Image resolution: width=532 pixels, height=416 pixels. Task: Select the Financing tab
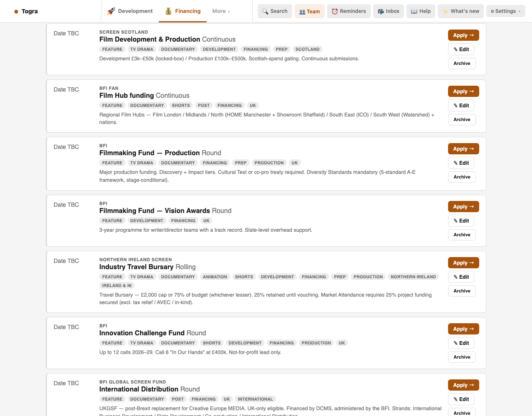183,11
